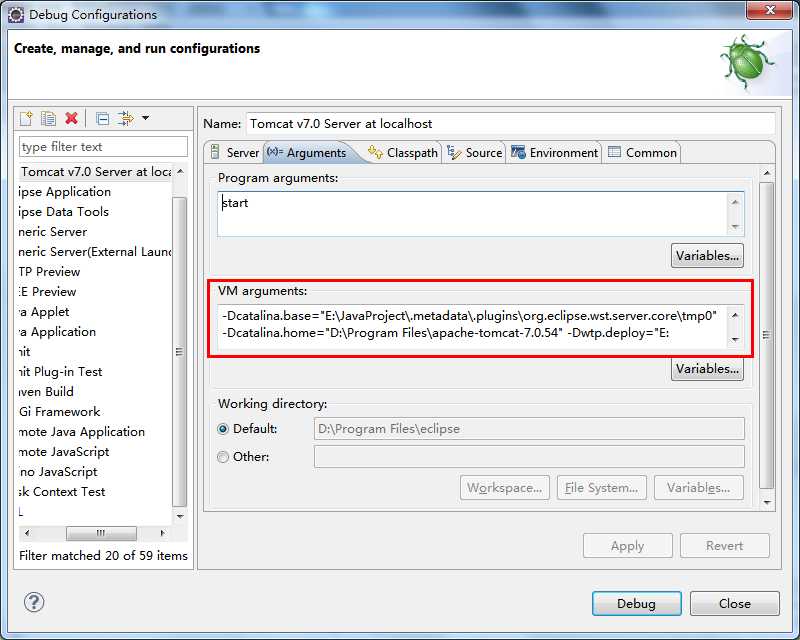Select the Java Applet entry
The height and width of the screenshot is (640, 800).
tap(44, 312)
